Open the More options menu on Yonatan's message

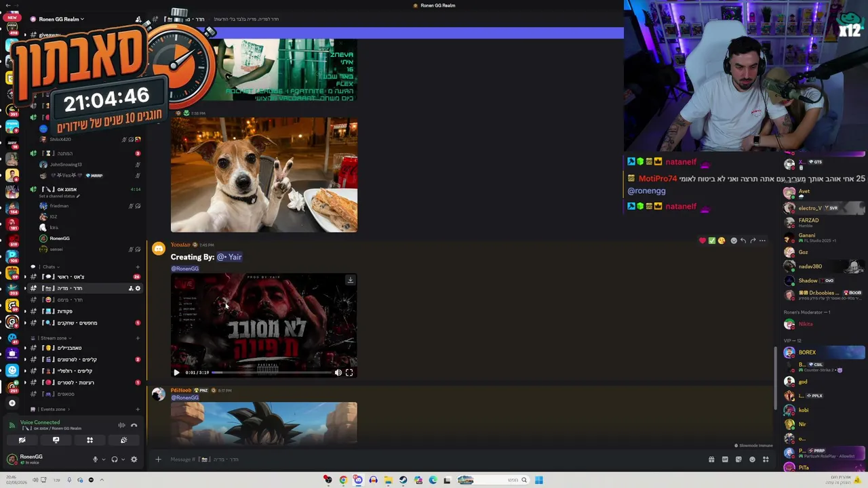[x=762, y=241]
